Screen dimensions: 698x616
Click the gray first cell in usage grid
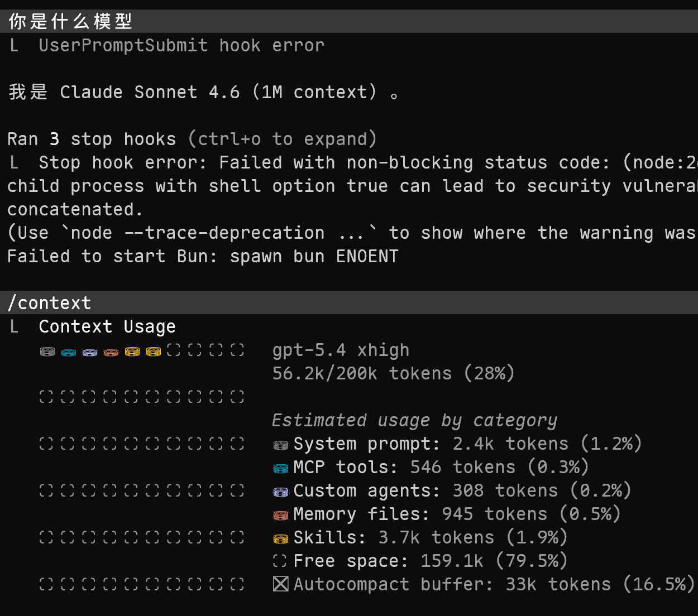pyautogui.click(x=47, y=352)
